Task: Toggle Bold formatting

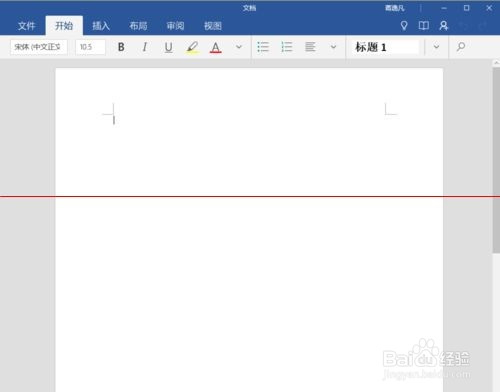Action: tap(121, 47)
